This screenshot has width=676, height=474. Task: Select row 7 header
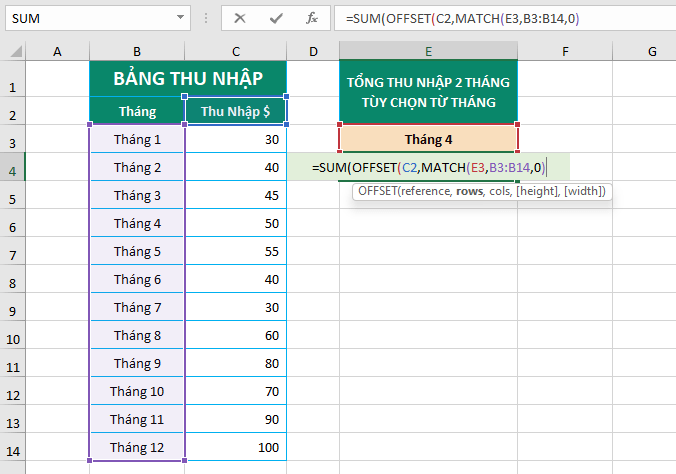(13, 251)
